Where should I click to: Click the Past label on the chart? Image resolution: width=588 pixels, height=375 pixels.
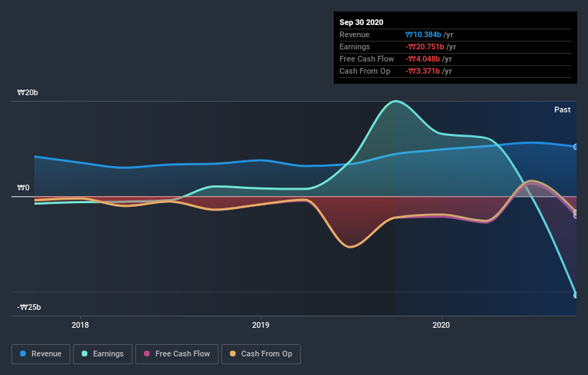pyautogui.click(x=562, y=109)
